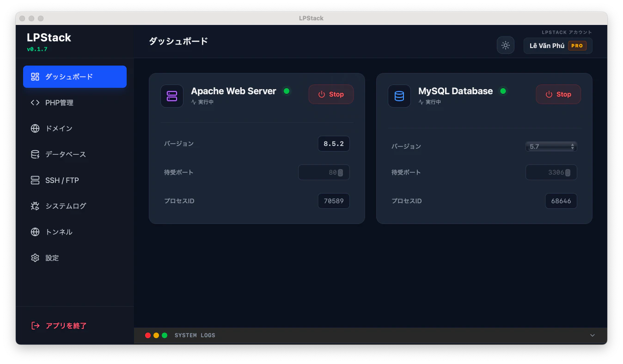
Task: Open the 設定 section
Action: click(51, 258)
